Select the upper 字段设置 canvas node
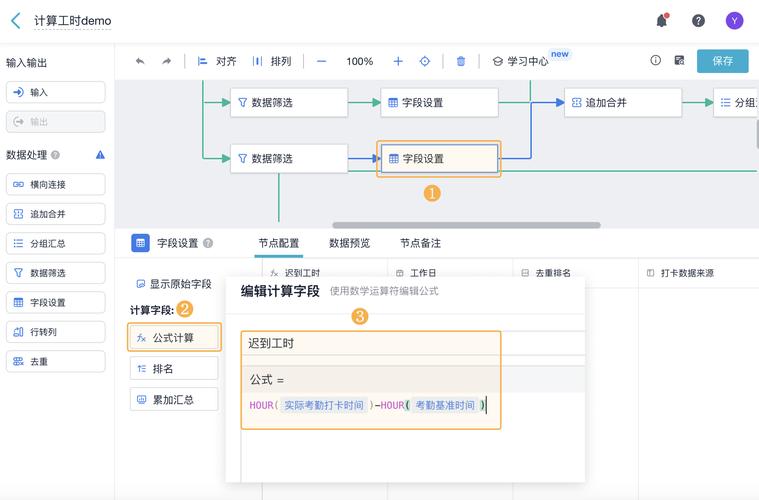 (x=440, y=103)
